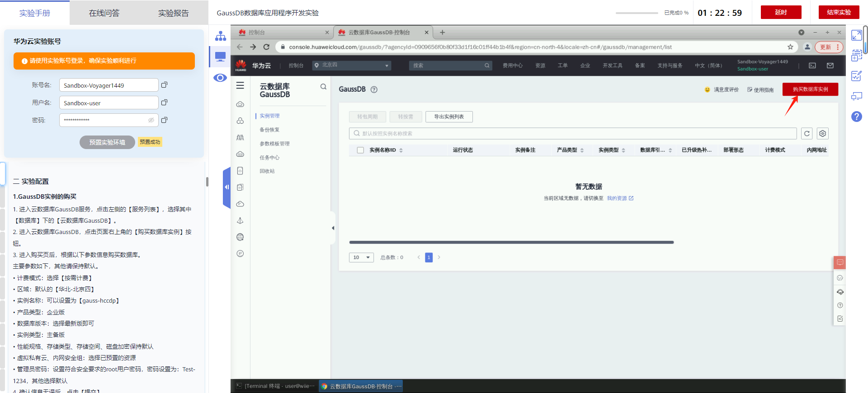Copy the account name Sandbox-Voyager1449
Screen dimensions: 868x393
point(165,85)
